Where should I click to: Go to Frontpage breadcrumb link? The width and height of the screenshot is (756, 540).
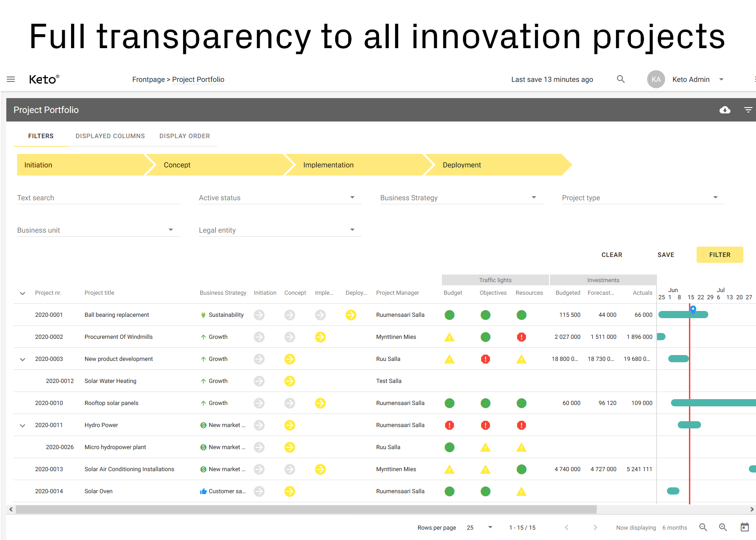[x=148, y=79]
